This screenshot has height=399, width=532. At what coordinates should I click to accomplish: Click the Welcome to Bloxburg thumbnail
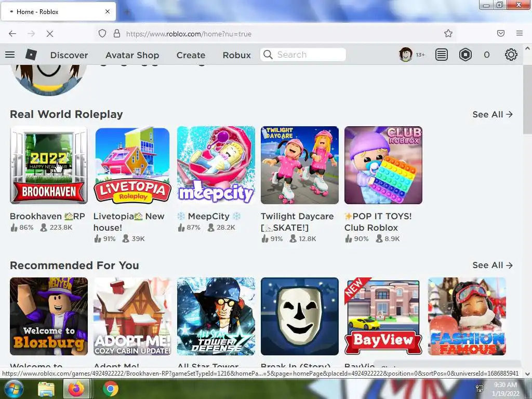pyautogui.click(x=49, y=316)
